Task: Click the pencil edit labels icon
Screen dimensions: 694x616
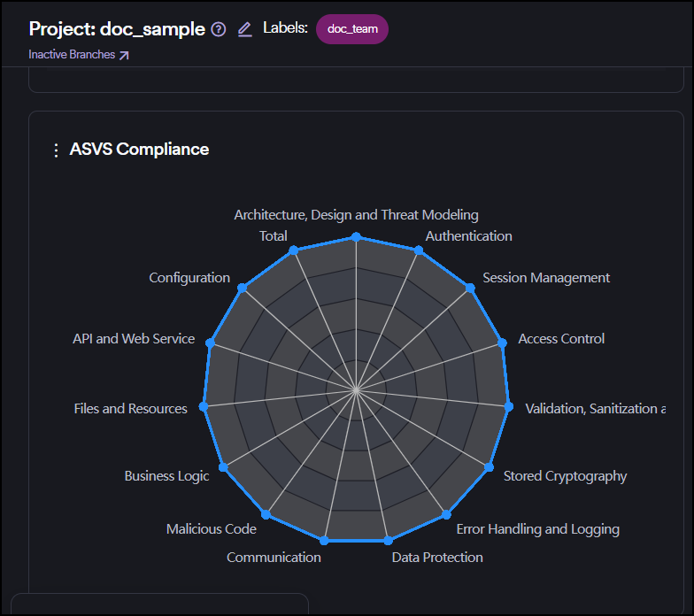Action: (x=245, y=29)
